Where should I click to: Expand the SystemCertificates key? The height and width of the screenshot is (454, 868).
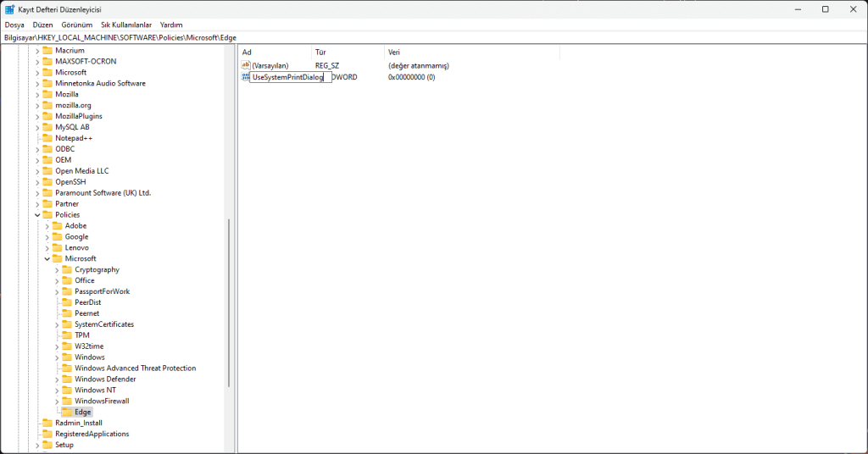pos(57,324)
